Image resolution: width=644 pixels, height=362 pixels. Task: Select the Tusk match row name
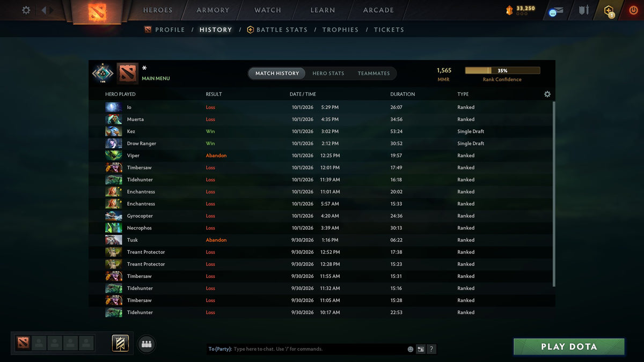point(132,240)
